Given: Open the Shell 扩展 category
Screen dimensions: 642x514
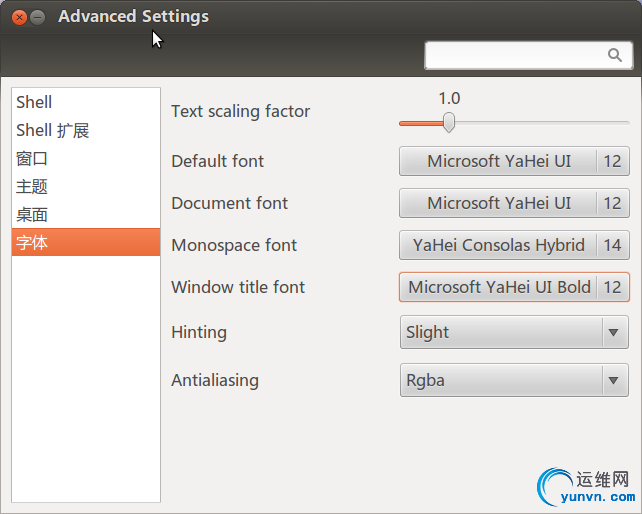Looking at the screenshot, I should pyautogui.click(x=53, y=130).
